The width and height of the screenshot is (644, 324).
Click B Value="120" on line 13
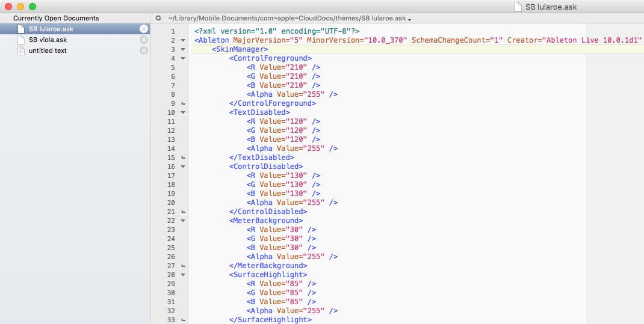[x=283, y=139]
